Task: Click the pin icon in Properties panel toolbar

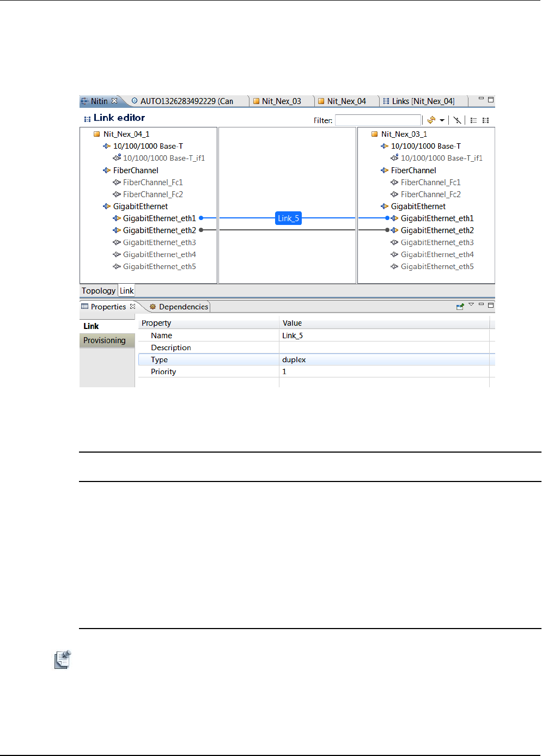Action: (x=460, y=307)
